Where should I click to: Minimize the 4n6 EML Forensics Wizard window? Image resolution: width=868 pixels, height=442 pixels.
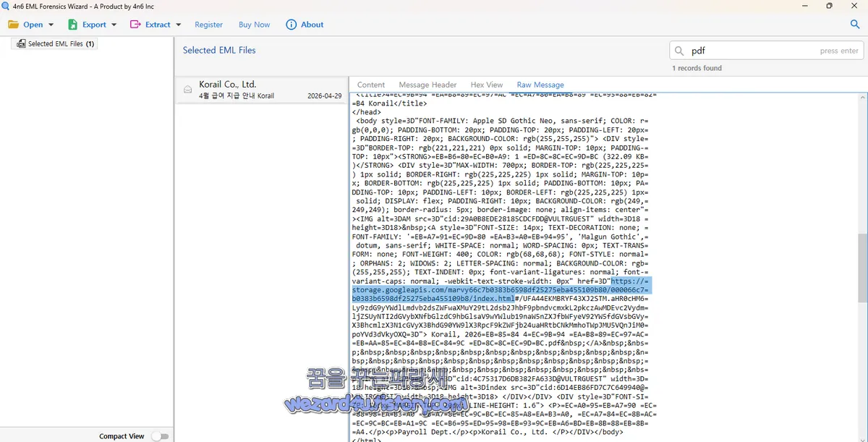(x=804, y=5)
